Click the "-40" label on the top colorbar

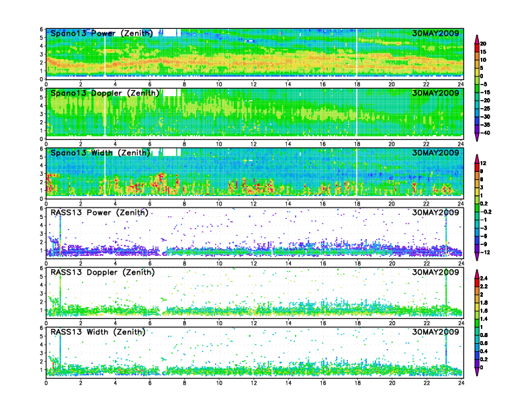coord(485,133)
